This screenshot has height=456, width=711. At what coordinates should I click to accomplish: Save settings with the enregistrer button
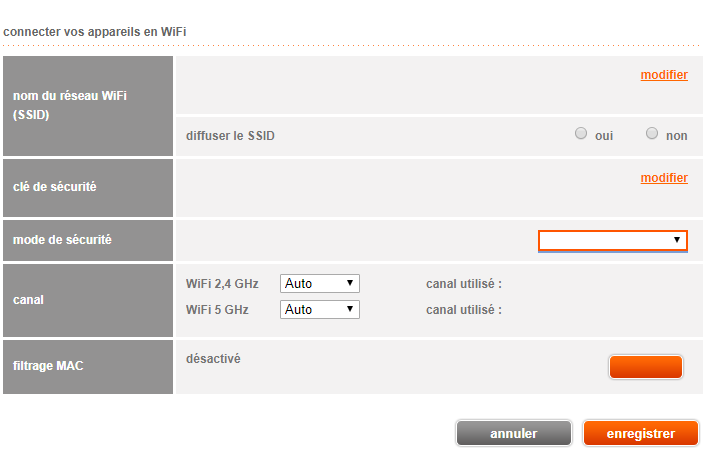click(x=641, y=433)
